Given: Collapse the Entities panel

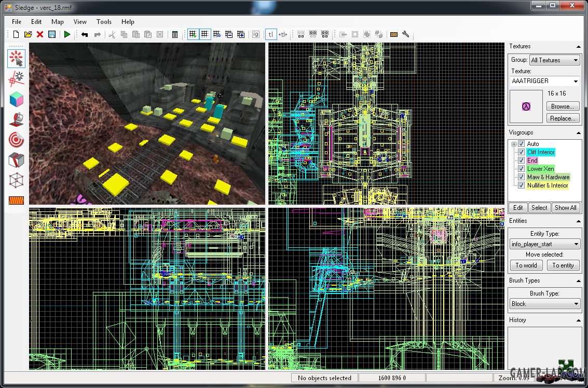Looking at the screenshot, I should [x=579, y=221].
